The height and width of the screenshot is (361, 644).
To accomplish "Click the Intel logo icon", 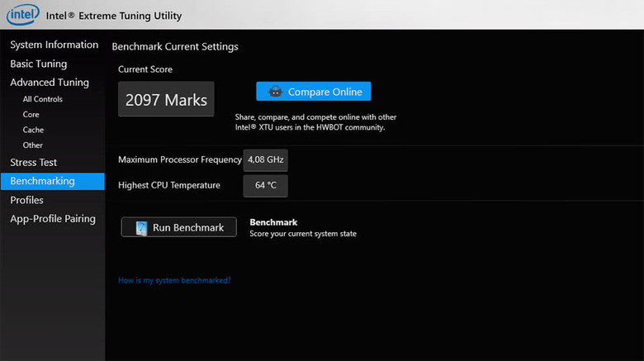I will (x=23, y=15).
